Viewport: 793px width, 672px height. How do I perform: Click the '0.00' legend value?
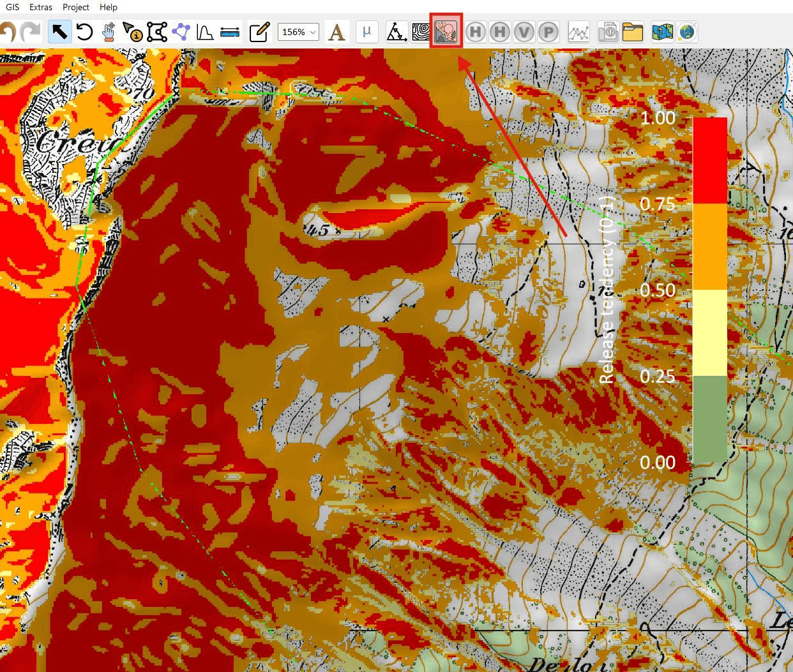point(658,462)
